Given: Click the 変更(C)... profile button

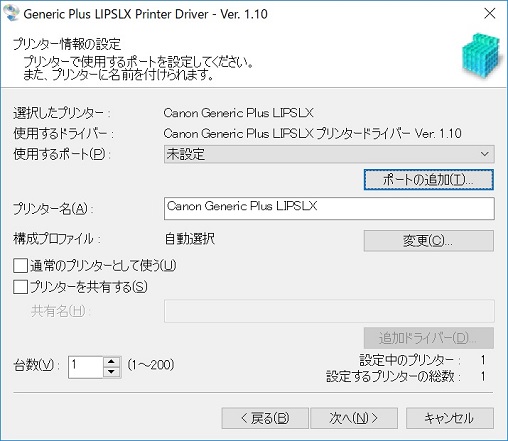Looking at the screenshot, I should (x=429, y=240).
